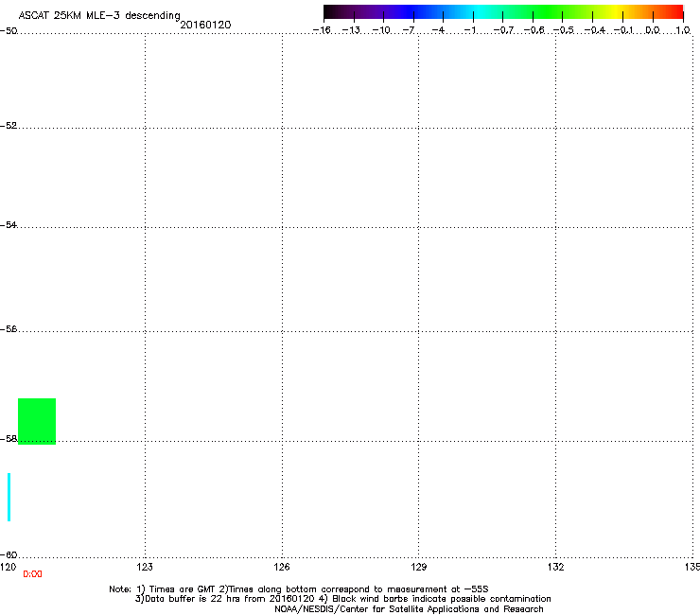Click the color scale label 1.0
This screenshot has width=700, height=615.
pyautogui.click(x=683, y=30)
